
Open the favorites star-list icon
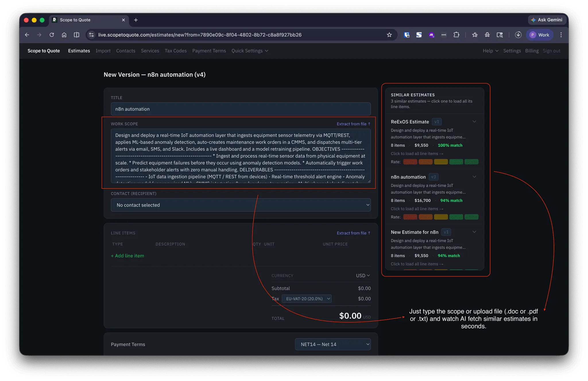tap(475, 35)
